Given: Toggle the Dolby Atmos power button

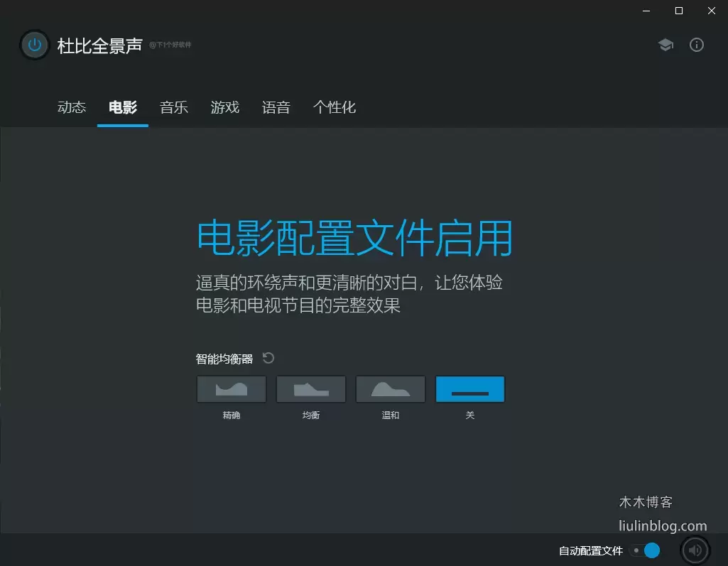Looking at the screenshot, I should [34, 45].
